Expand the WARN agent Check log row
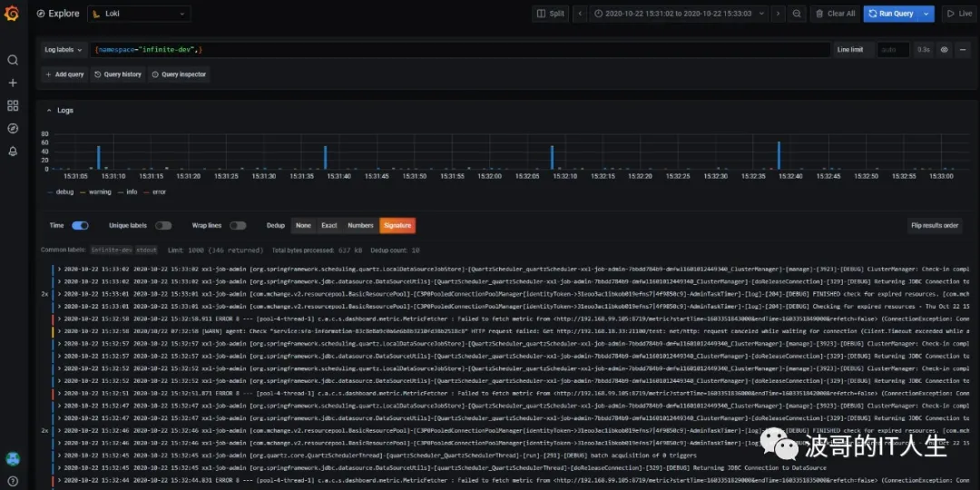The image size is (980, 490). click(513, 331)
